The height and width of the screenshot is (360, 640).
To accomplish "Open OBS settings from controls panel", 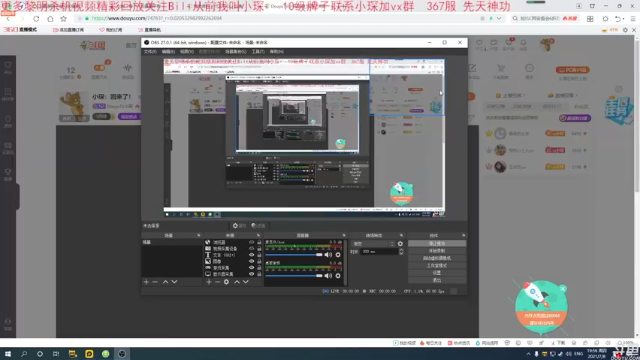I will [x=437, y=273].
